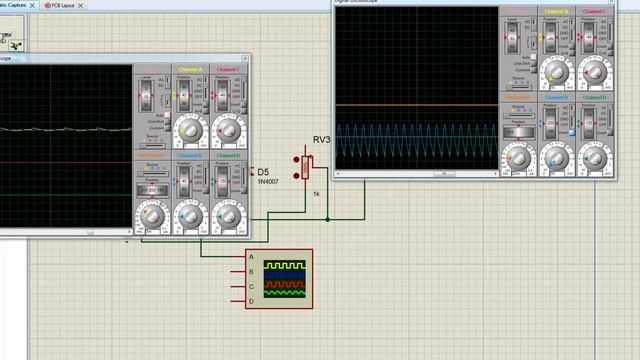Click Channel D voltage knob in the left oscilloscope
Viewport: 640px width, 360px height.
click(x=228, y=217)
